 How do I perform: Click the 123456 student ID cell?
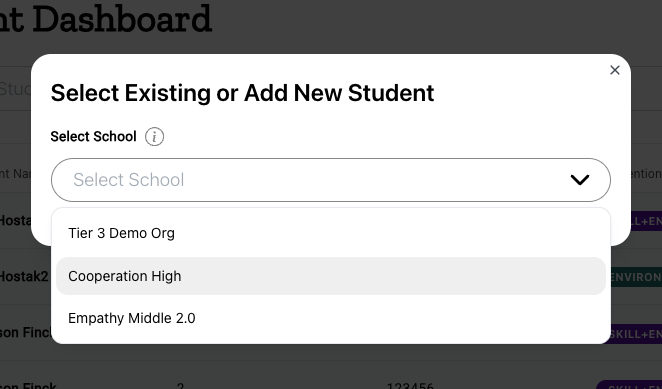(410, 385)
